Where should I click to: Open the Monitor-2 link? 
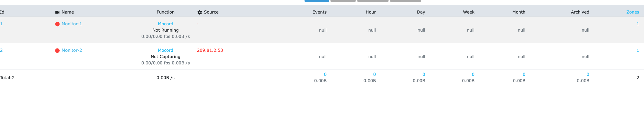[72, 50]
